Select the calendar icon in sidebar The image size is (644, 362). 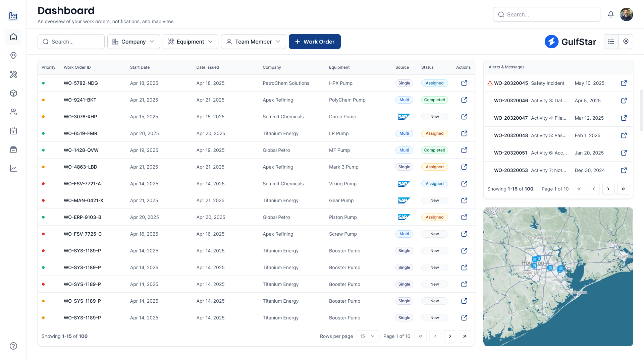(13, 131)
